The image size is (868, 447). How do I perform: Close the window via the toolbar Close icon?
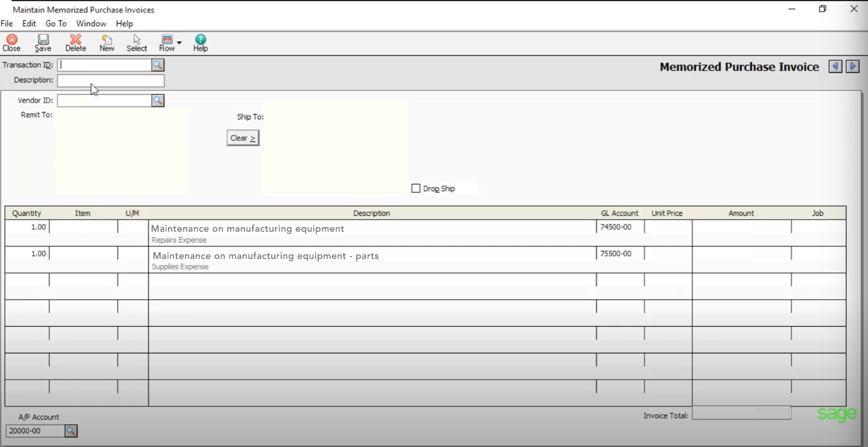coord(12,42)
